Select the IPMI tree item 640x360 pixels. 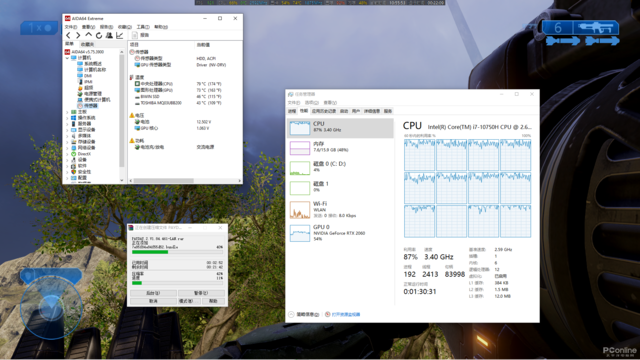click(85, 82)
